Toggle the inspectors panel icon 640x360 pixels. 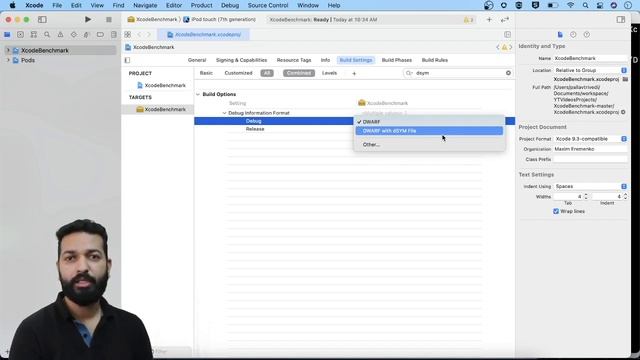pos(621,20)
